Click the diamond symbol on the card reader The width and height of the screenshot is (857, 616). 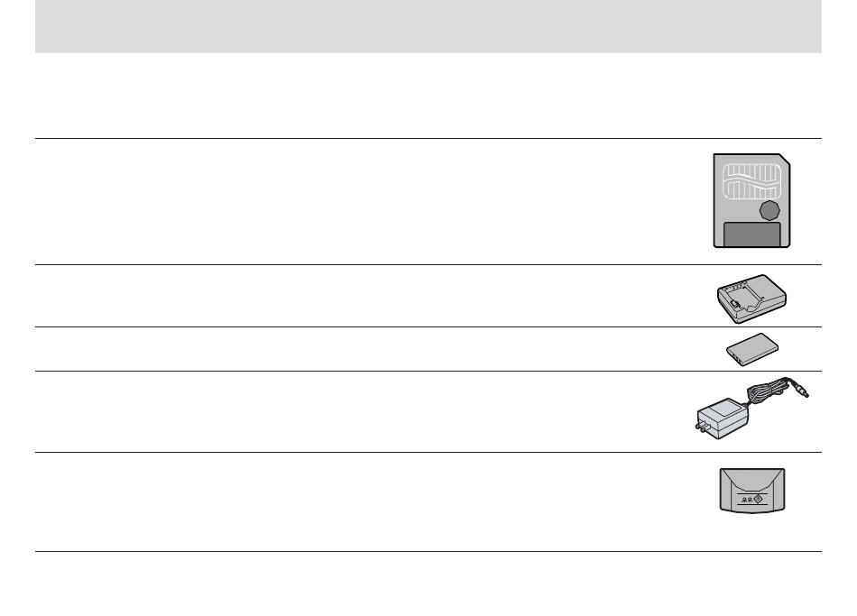(758, 499)
